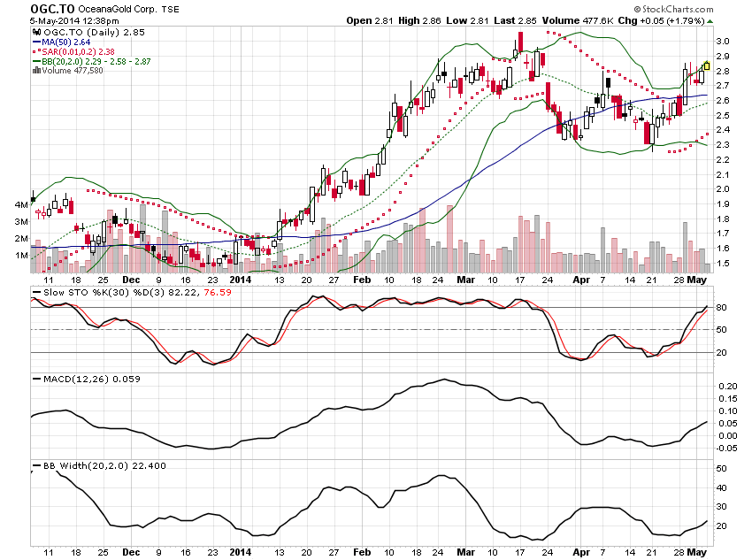Click the 3.0 price axis label
This screenshot has width=752, height=560.
pos(723,42)
